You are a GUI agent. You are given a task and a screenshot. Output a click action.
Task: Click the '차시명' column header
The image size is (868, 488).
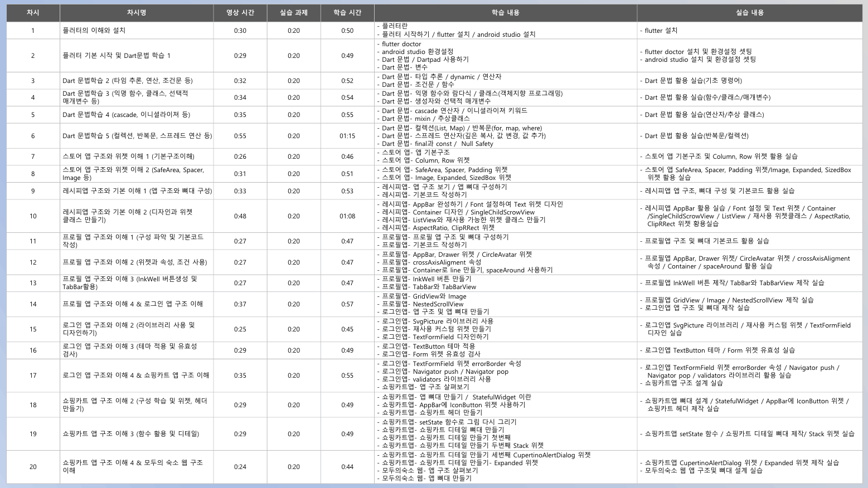pos(136,13)
